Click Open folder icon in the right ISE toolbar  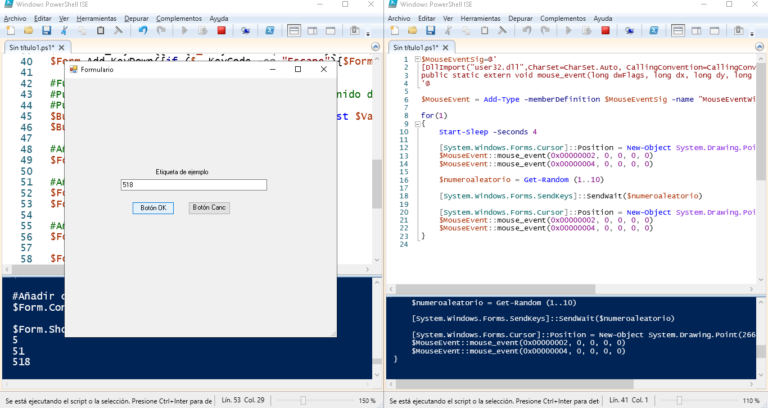coord(411,31)
